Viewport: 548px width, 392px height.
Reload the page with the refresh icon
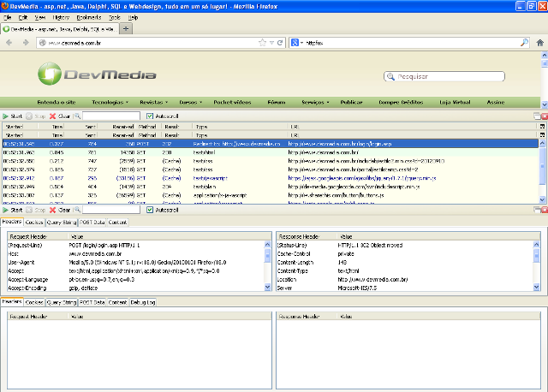pyautogui.click(x=280, y=42)
